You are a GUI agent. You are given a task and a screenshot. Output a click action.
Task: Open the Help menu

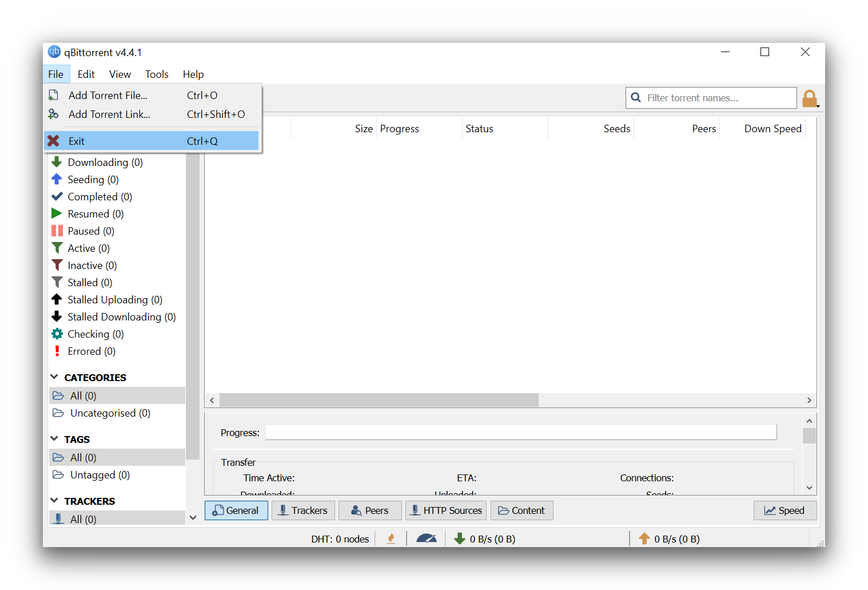point(193,74)
